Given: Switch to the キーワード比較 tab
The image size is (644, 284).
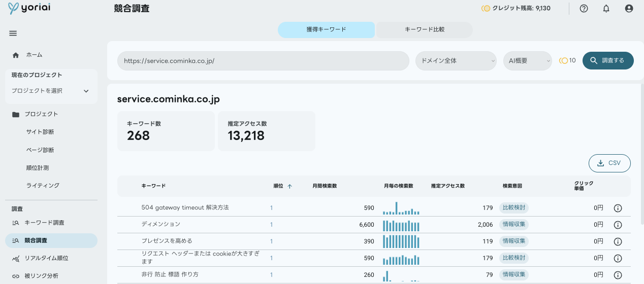Looking at the screenshot, I should 425,30.
